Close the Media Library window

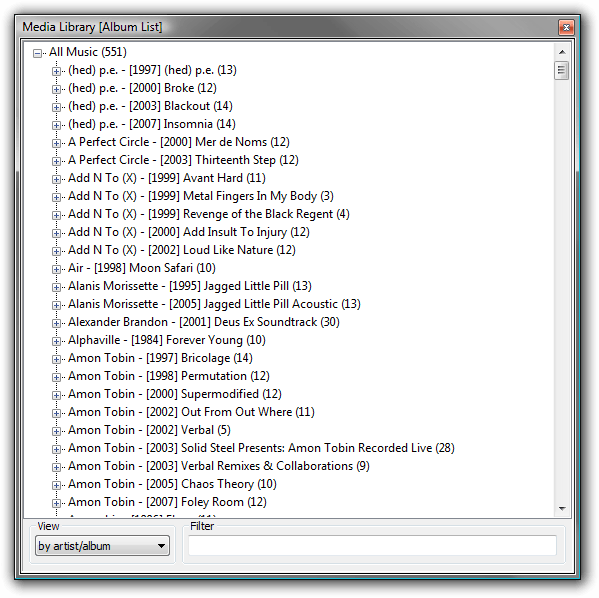click(x=566, y=27)
